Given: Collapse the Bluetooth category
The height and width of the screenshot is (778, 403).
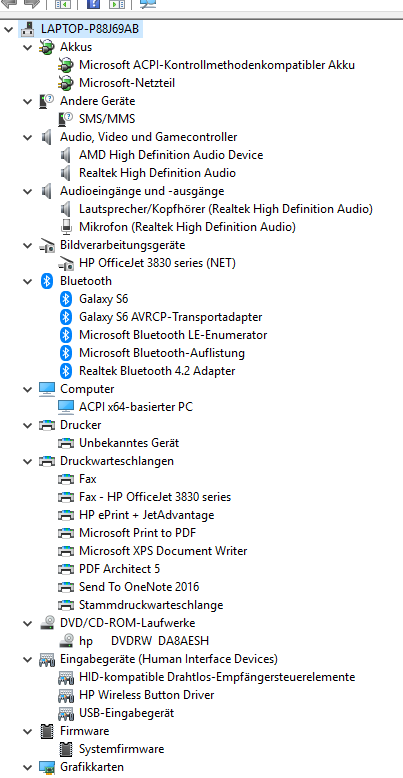Looking at the screenshot, I should point(27,281).
